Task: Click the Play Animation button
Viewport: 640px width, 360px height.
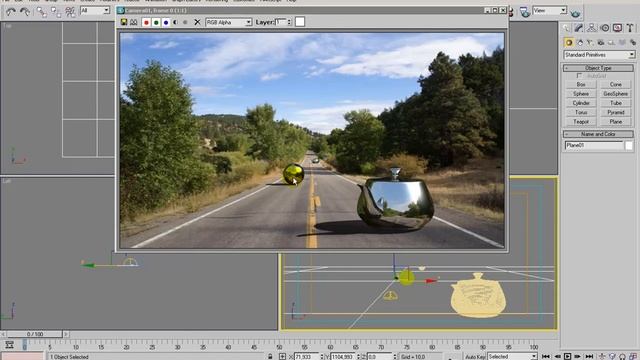Action: (567, 356)
